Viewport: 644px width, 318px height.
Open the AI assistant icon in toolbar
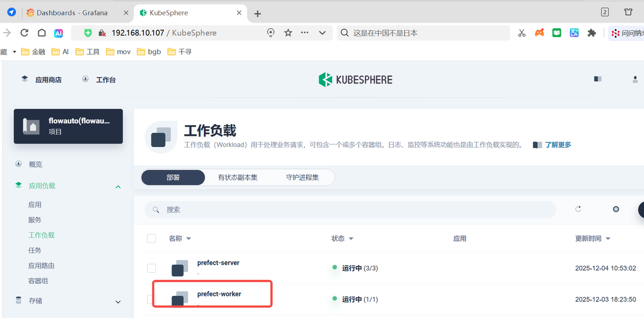click(58, 33)
